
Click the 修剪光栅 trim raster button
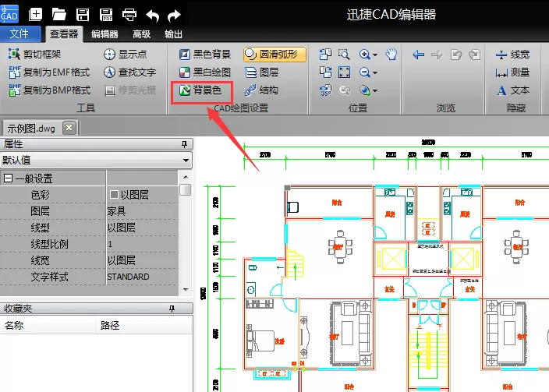[130, 90]
